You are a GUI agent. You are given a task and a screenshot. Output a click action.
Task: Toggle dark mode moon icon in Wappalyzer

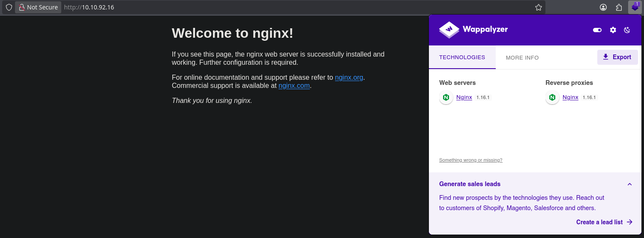[x=627, y=30]
